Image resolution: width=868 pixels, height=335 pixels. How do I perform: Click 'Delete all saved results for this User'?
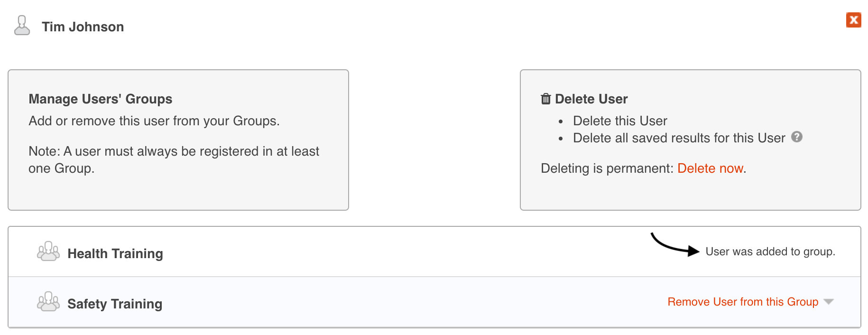679,138
